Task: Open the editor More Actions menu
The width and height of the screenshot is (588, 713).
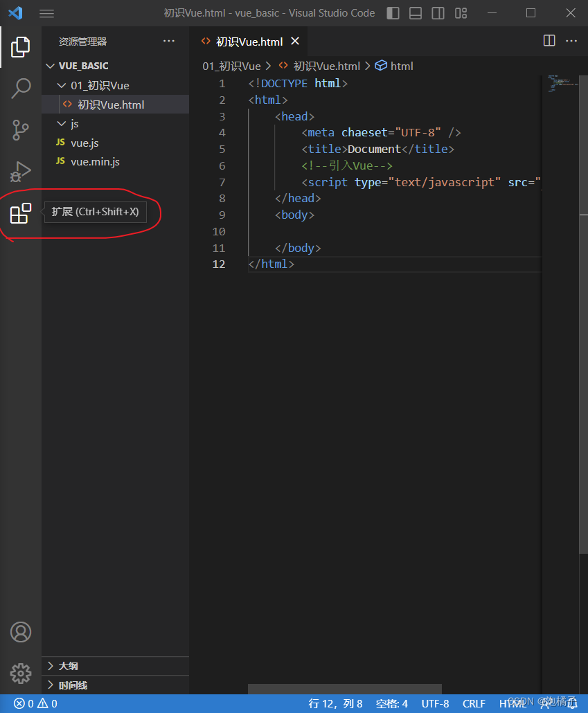Action: (571, 41)
